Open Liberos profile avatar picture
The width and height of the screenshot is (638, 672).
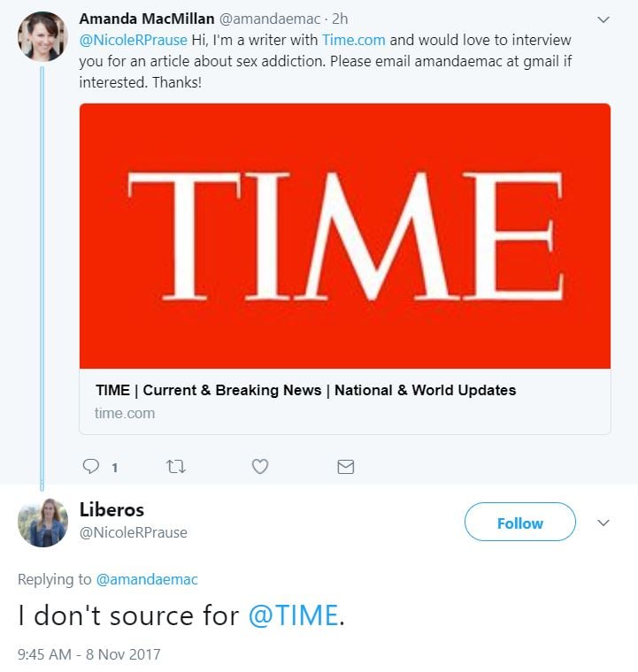click(42, 523)
